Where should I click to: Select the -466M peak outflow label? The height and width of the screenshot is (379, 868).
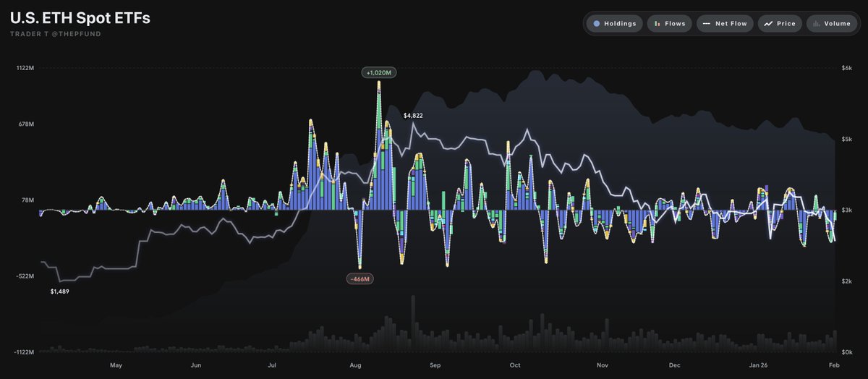click(x=359, y=278)
